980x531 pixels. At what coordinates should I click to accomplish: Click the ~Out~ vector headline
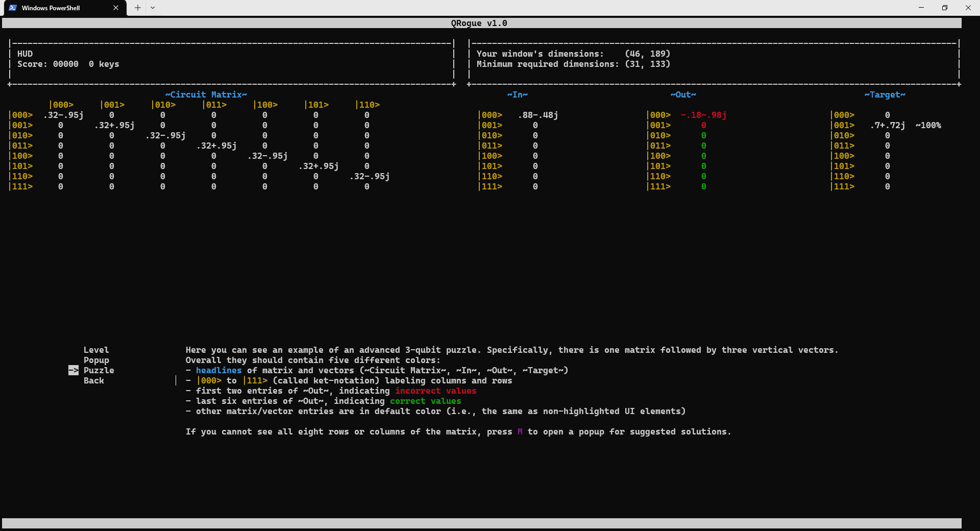coord(683,94)
